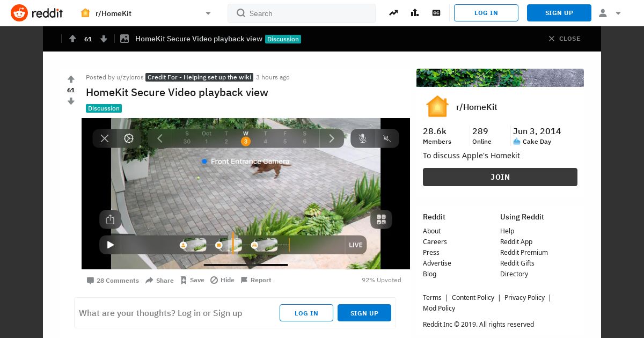Image resolution: width=644 pixels, height=338 pixels.
Task: Close the post overlay
Action: pyautogui.click(x=564, y=39)
